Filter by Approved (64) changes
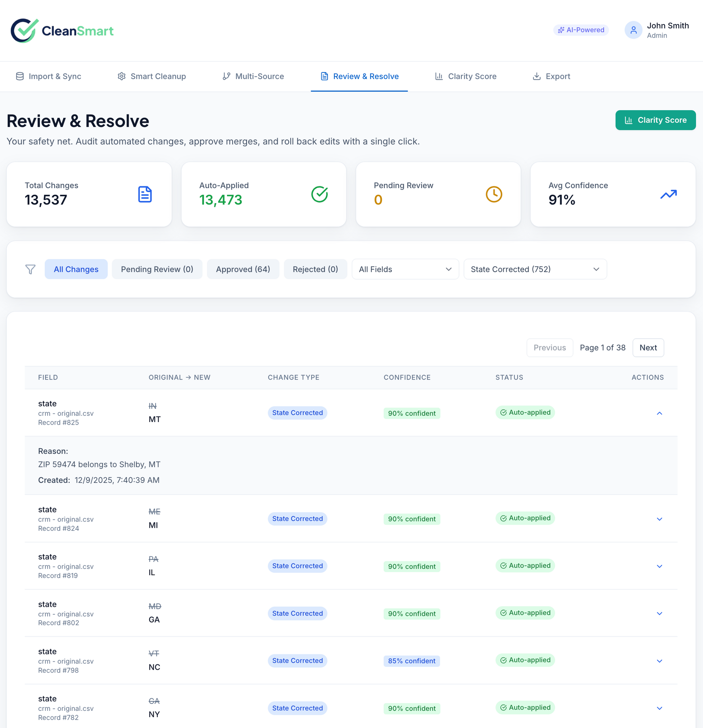The width and height of the screenshot is (703, 728). coord(243,269)
